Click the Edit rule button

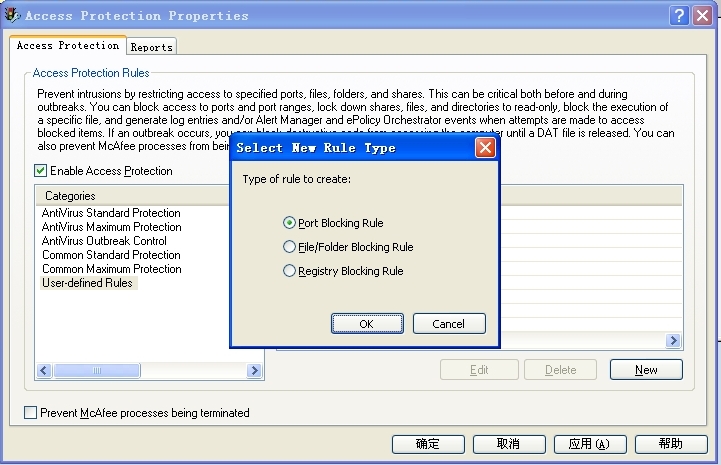tap(479, 370)
